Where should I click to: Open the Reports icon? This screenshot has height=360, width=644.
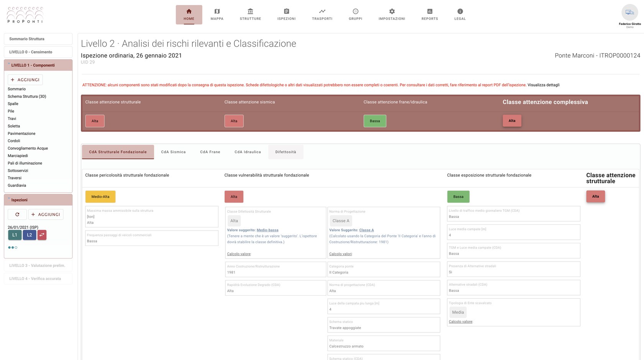pyautogui.click(x=430, y=11)
